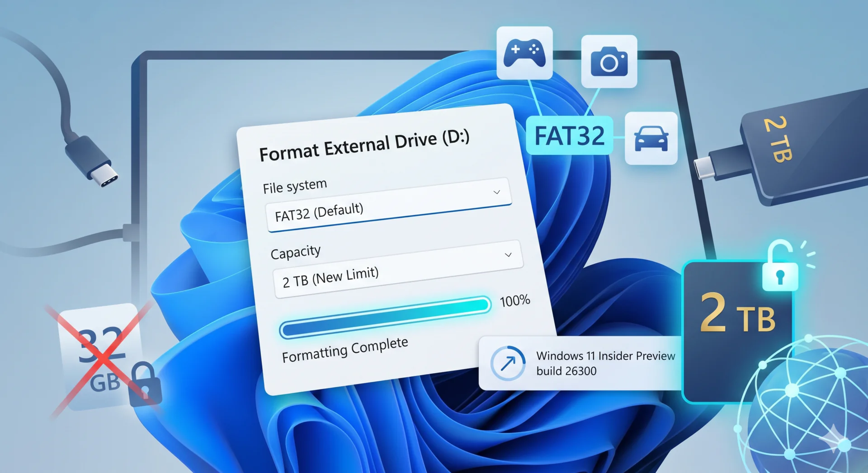The image size is (868, 473).
Task: Click the glowing 2 TB card
Action: (738, 332)
